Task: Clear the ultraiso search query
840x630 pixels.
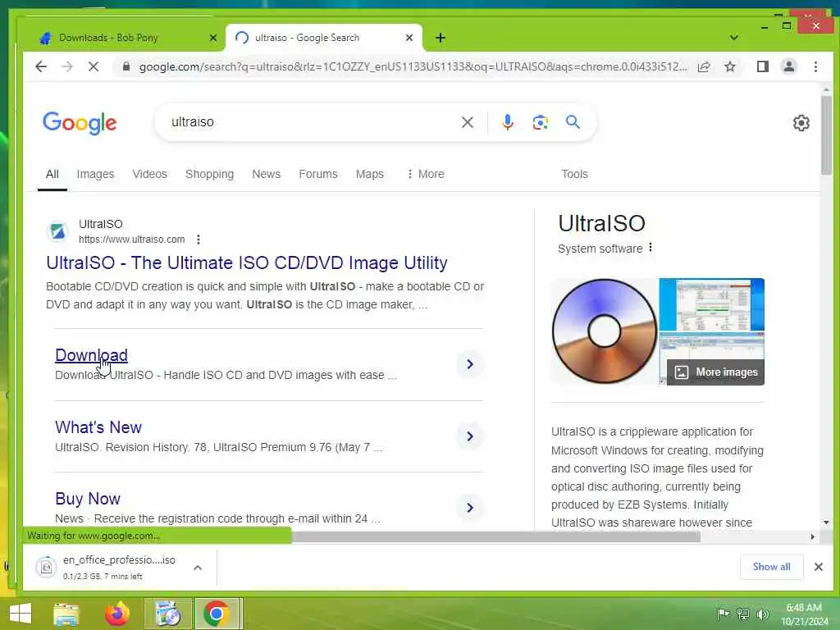Action: tap(467, 122)
